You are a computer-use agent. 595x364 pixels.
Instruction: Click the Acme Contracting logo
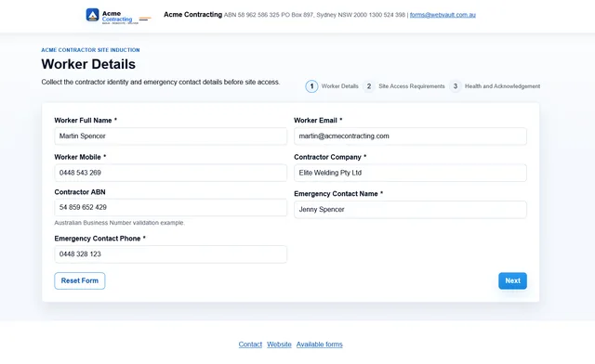(118, 16)
